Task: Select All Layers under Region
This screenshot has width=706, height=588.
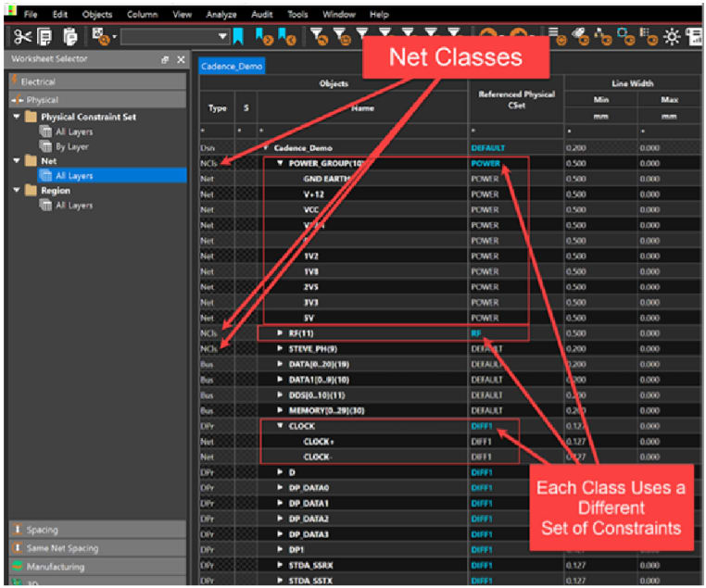Action: [x=74, y=206]
